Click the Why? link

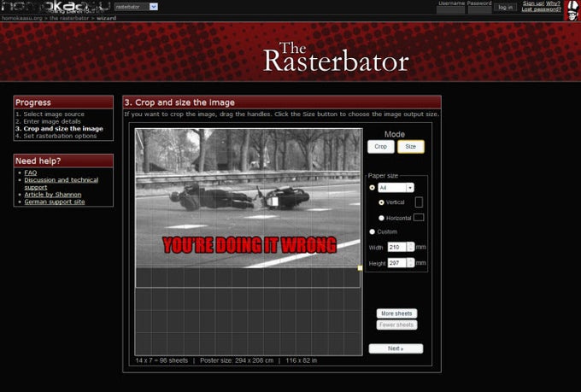tap(553, 3)
